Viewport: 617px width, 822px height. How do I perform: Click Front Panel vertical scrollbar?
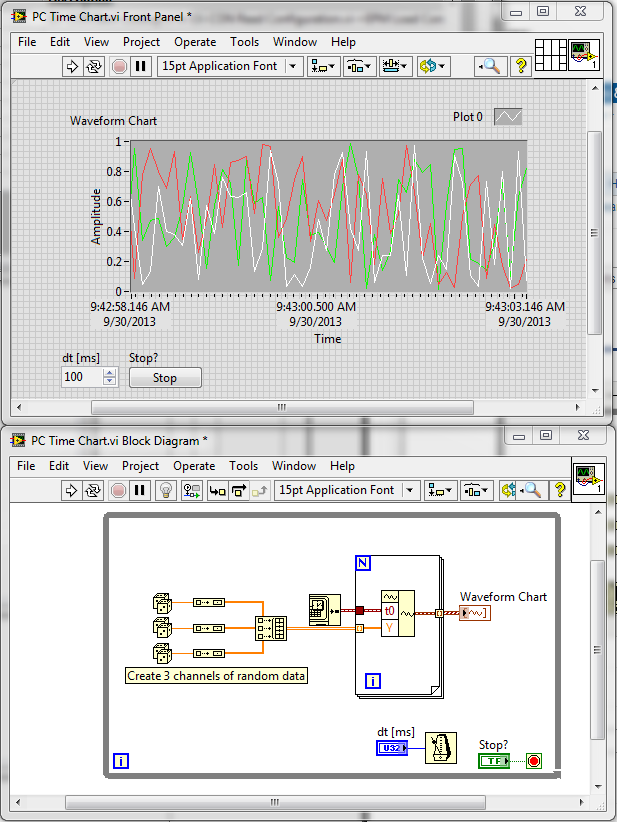(x=594, y=233)
